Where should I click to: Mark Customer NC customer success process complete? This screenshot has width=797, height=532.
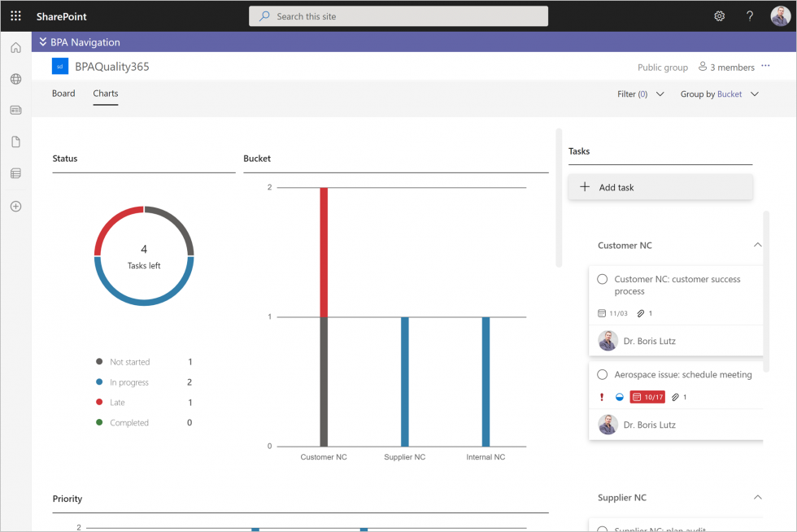coord(602,278)
